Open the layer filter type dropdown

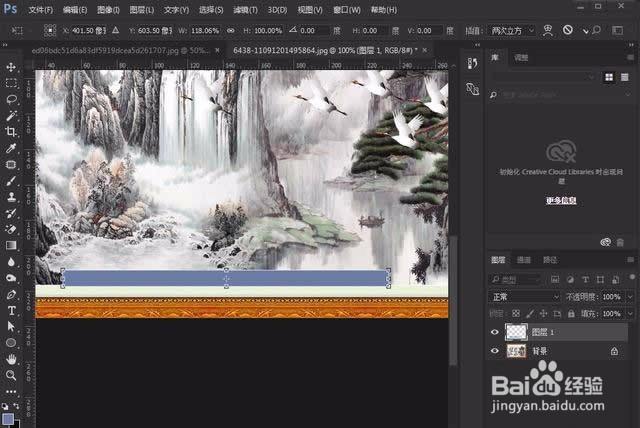[515, 279]
